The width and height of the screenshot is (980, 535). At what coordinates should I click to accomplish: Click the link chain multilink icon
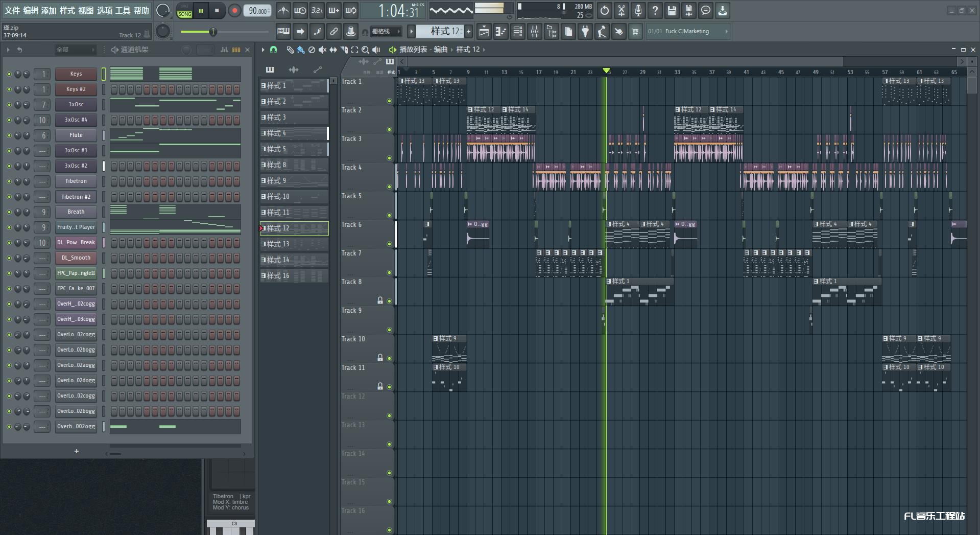click(x=333, y=31)
